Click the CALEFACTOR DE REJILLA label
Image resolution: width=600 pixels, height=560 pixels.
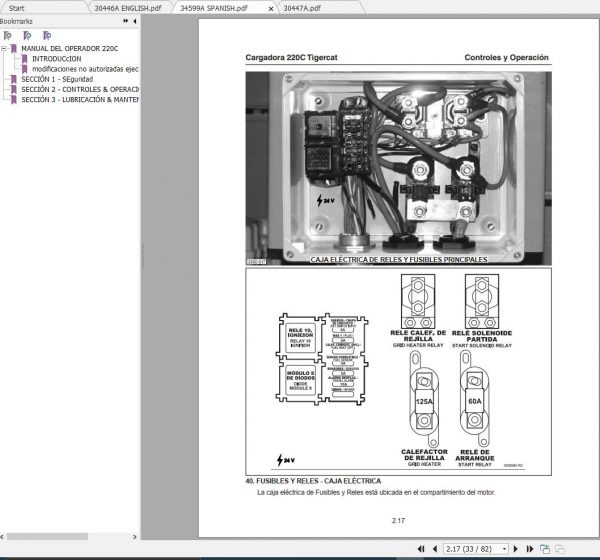click(x=424, y=455)
